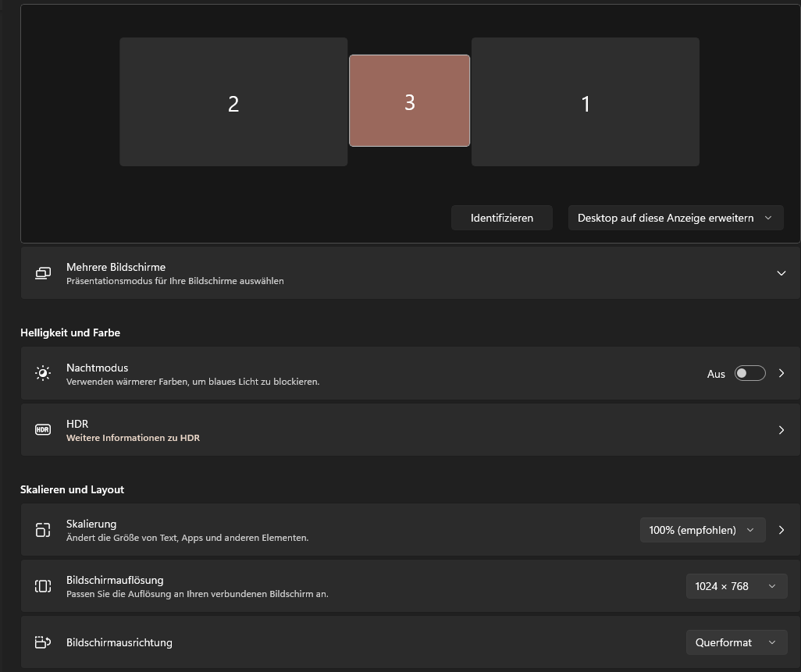This screenshot has height=672, width=801.
Task: Open HDR settings via its chevron
Action: click(x=781, y=429)
